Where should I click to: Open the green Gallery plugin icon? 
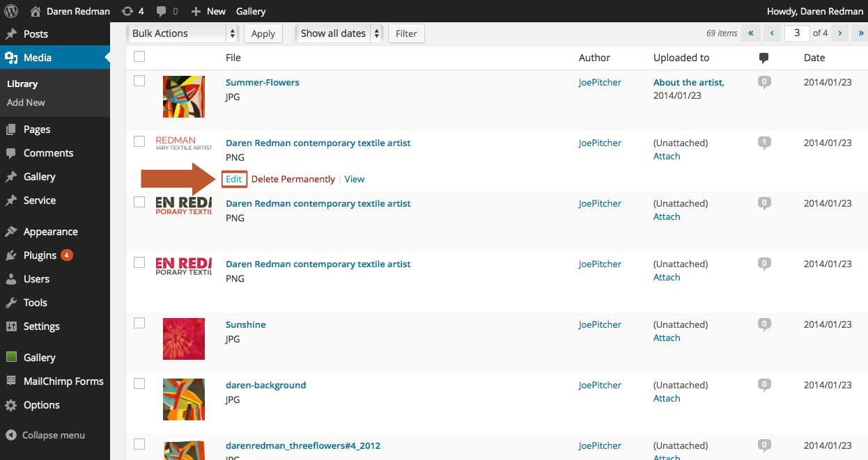(11, 358)
